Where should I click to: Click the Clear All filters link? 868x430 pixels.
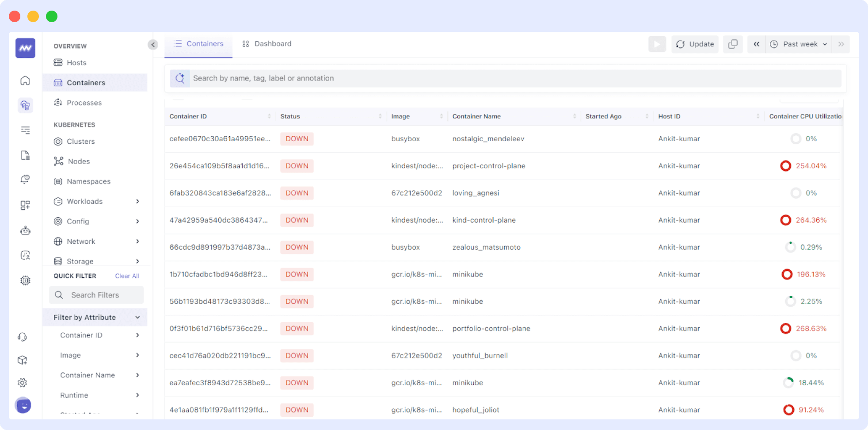(127, 276)
